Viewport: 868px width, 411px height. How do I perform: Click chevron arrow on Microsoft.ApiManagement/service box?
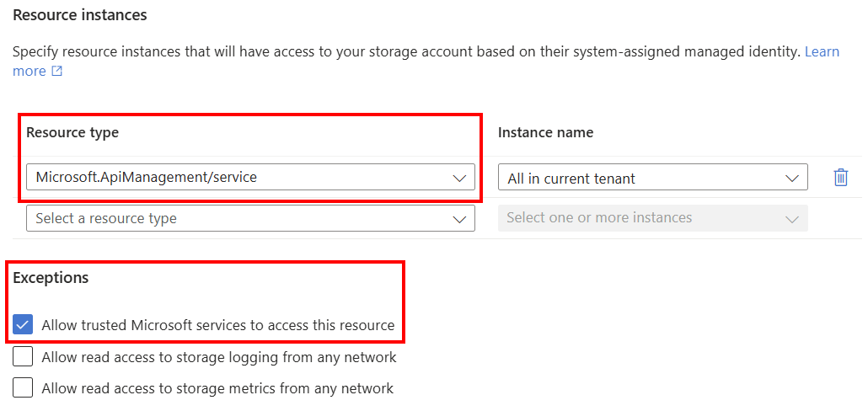coord(459,178)
